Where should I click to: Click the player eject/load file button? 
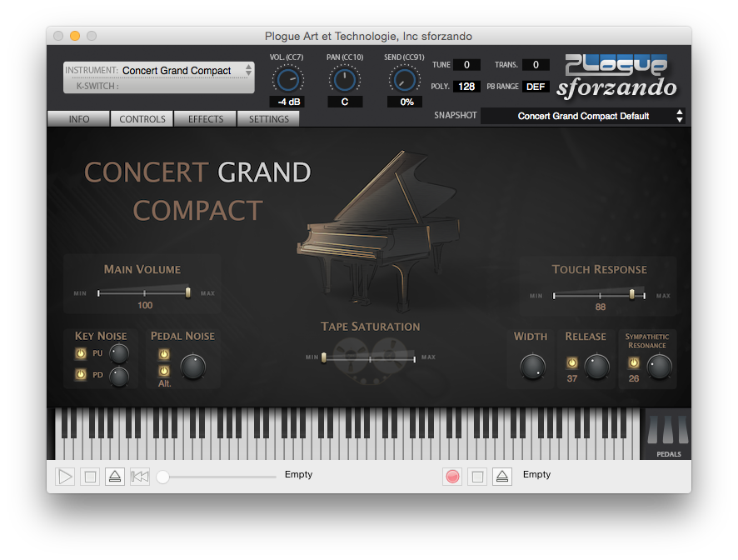click(x=115, y=477)
